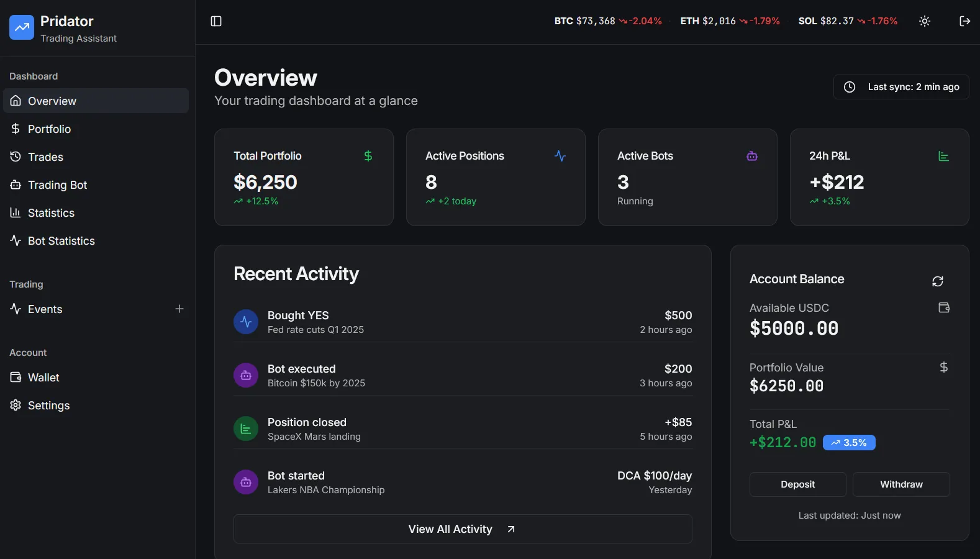Screen dimensions: 980x559
Task: Click the clock icon next to Last sync
Action: click(850, 87)
